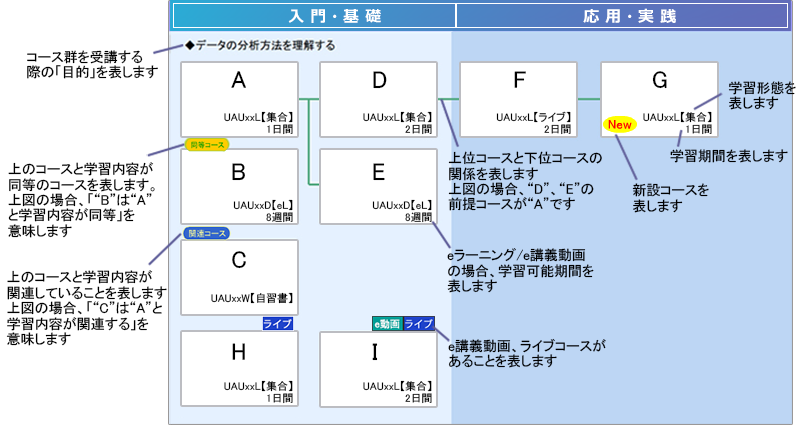The image size is (800, 441).
Task: Click the 8週間 duration in course E
Action: 418,217
